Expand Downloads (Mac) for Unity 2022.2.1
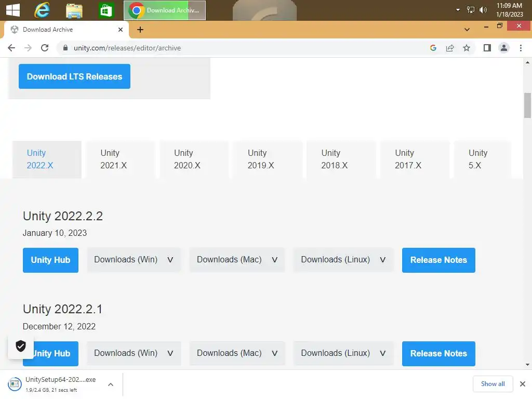532x399 pixels. [x=237, y=353]
